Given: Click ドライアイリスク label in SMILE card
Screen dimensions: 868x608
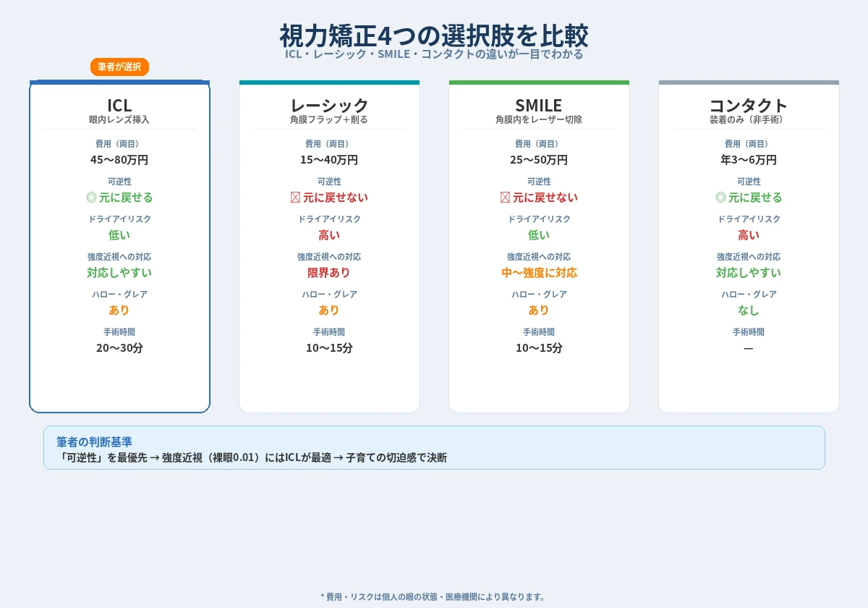Looking at the screenshot, I should [x=539, y=219].
